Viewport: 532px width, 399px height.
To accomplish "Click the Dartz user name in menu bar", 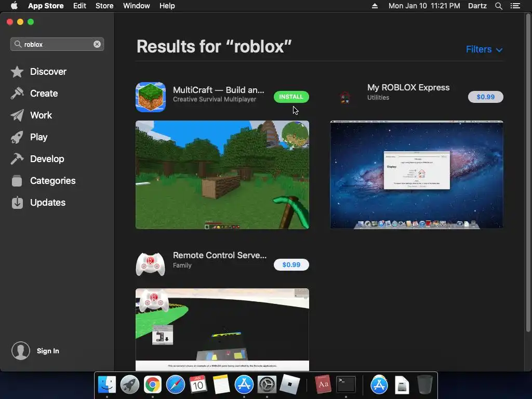I will (x=477, y=6).
